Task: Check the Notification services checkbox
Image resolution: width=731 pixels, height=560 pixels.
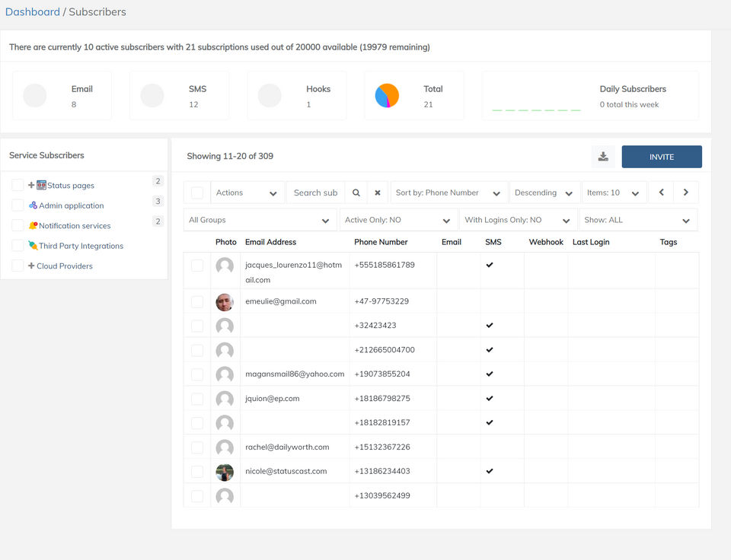Action: [x=18, y=225]
